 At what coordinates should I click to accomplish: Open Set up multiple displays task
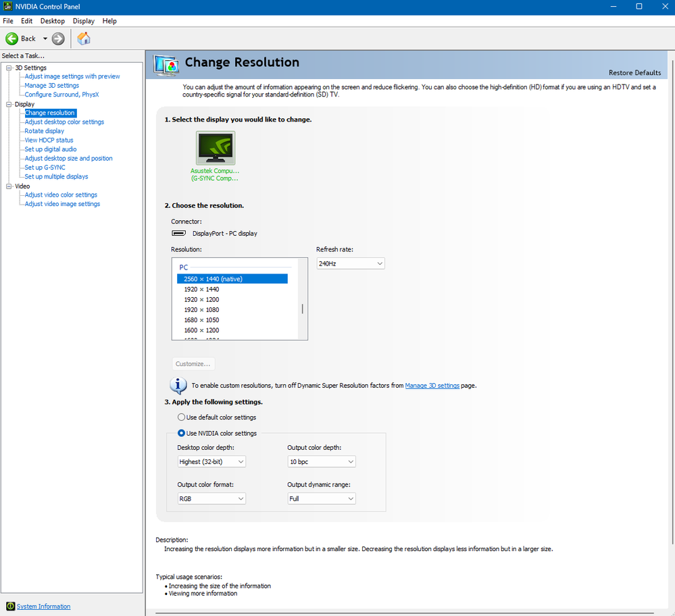coord(56,176)
